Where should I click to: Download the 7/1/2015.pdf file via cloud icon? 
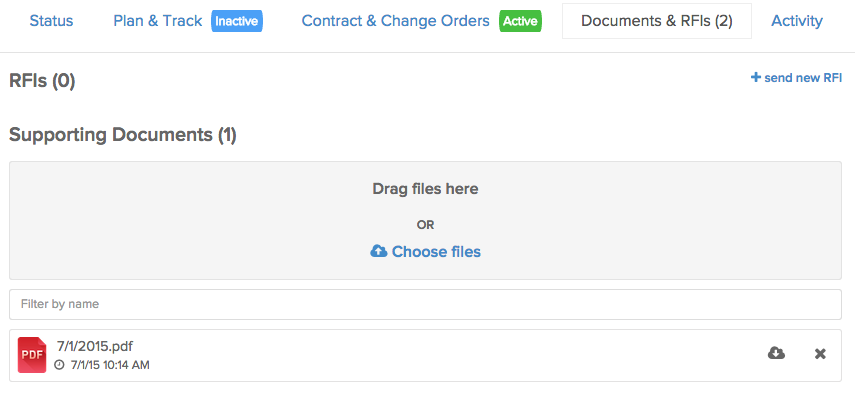[x=776, y=354]
